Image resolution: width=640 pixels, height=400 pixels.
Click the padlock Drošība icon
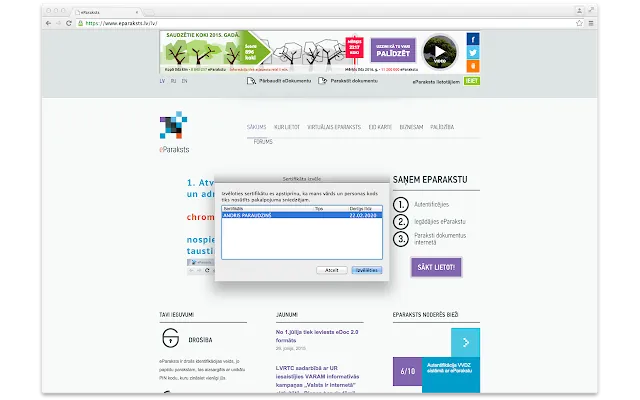point(171,338)
